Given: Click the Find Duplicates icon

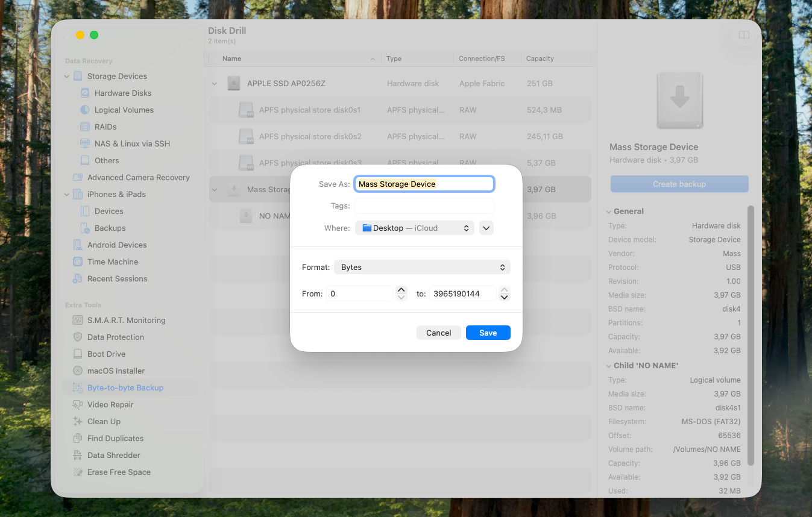Looking at the screenshot, I should click(78, 439).
